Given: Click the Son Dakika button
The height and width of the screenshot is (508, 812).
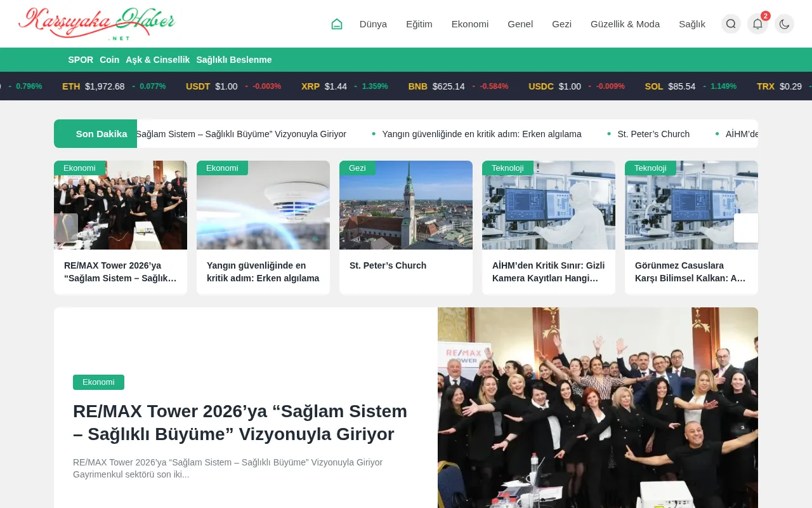Looking at the screenshot, I should click(x=95, y=134).
